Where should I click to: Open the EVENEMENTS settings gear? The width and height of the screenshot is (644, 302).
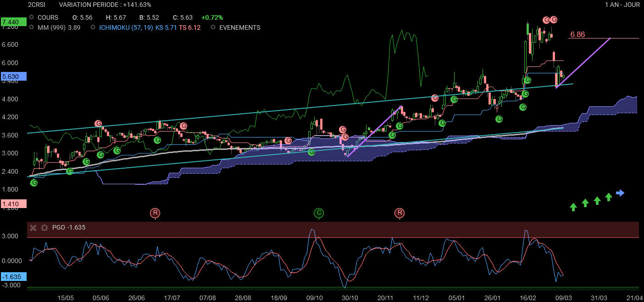click(x=213, y=27)
